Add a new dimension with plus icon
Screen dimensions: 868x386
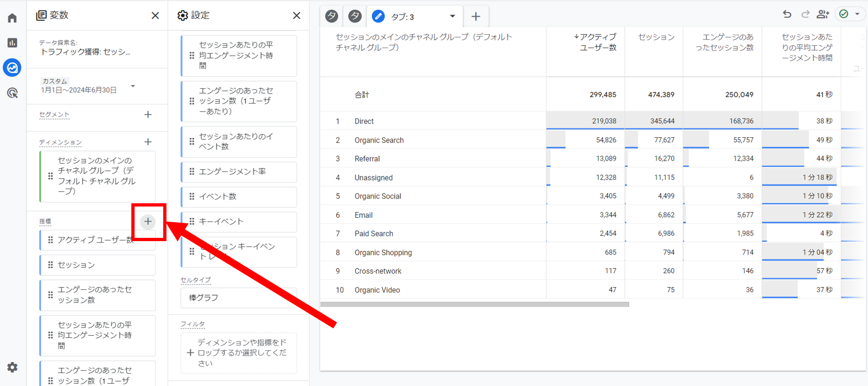pyautogui.click(x=148, y=142)
